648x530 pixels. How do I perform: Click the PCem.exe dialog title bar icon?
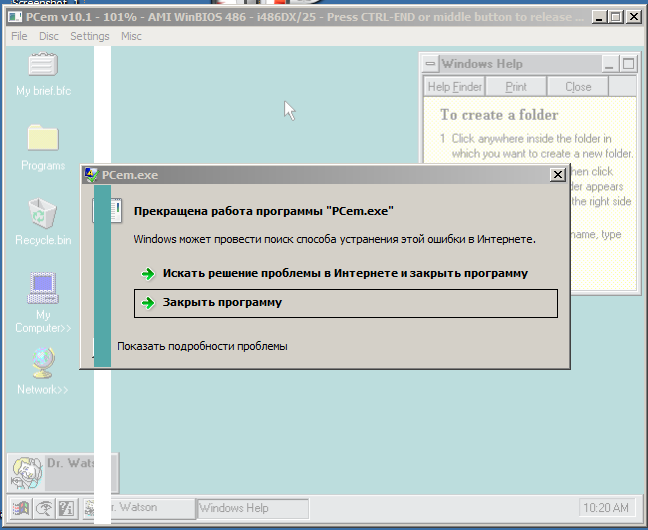(x=91, y=175)
